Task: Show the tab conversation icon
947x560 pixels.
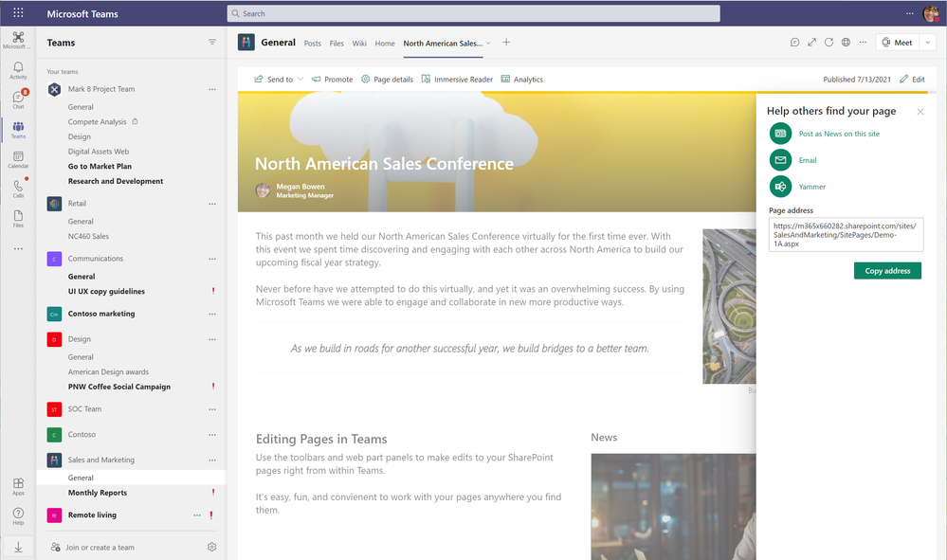Action: [x=794, y=43]
